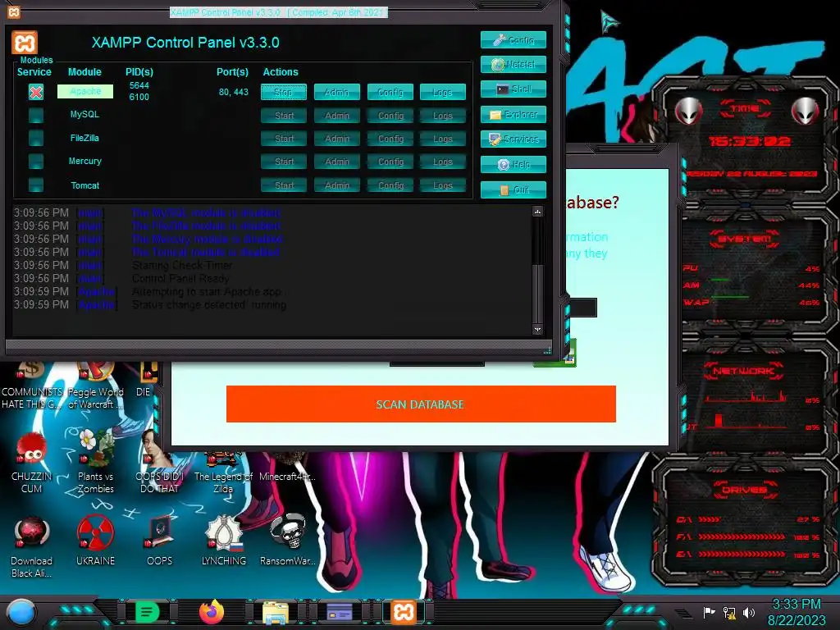Open the LYNCHING desktop icon

[223, 541]
